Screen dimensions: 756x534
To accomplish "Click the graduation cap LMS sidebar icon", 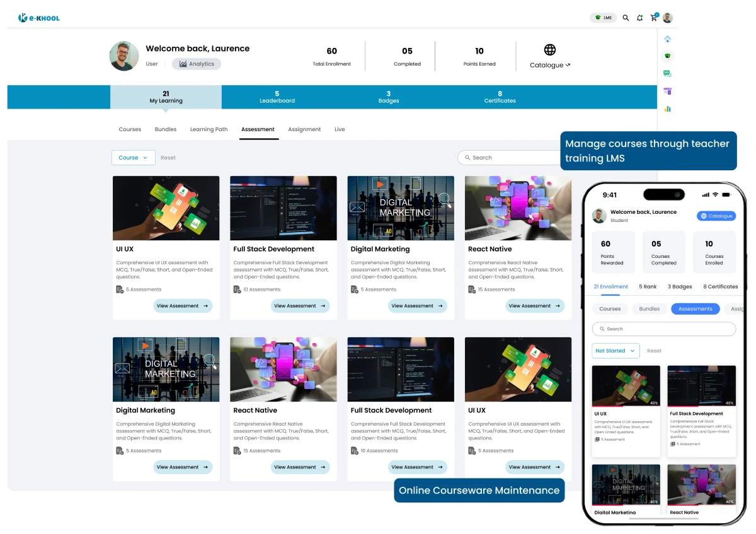I will [667, 55].
